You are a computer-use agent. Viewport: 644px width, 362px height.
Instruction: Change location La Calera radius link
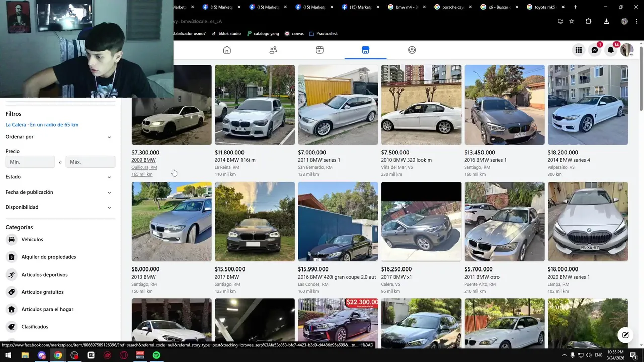pos(42,125)
